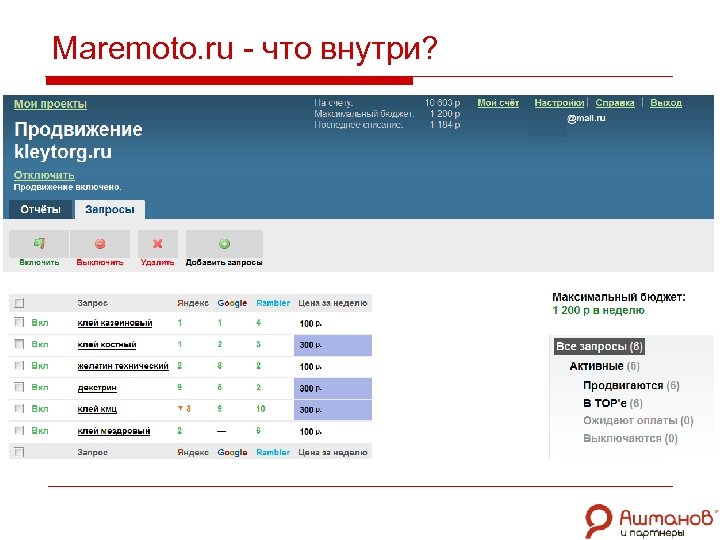Image resolution: width=720 pixels, height=540 pixels.
Task: Click the red X Удалить icon
Action: tap(158, 244)
